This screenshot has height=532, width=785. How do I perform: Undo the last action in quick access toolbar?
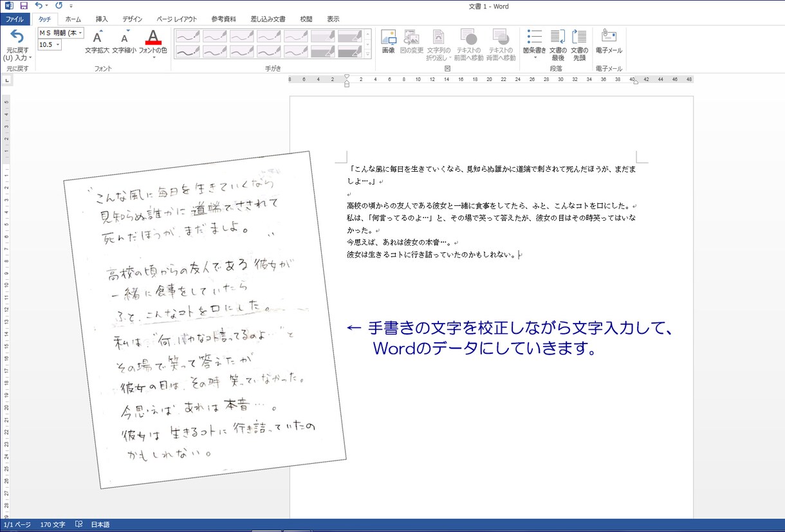click(39, 6)
